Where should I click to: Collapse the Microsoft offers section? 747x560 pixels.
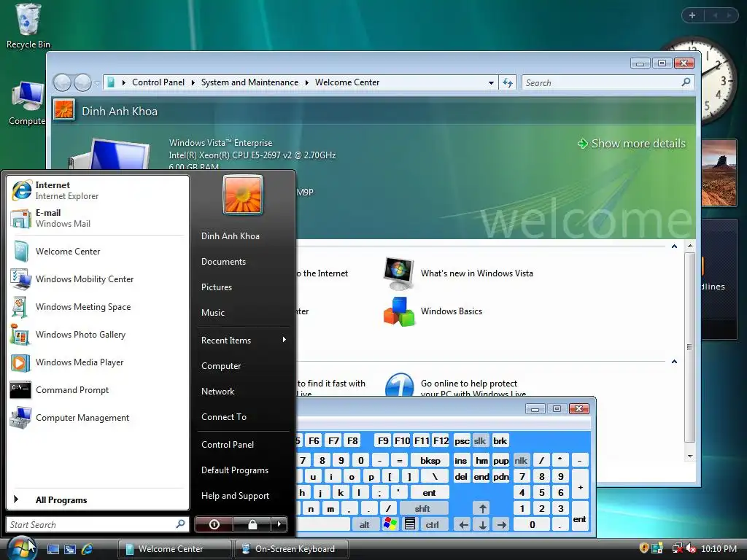674,362
